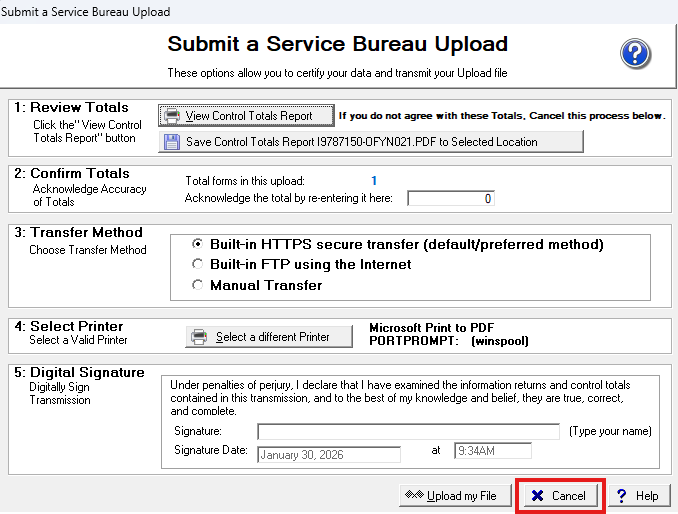Click the Signature Date field
The image size is (678, 514).
point(329,454)
